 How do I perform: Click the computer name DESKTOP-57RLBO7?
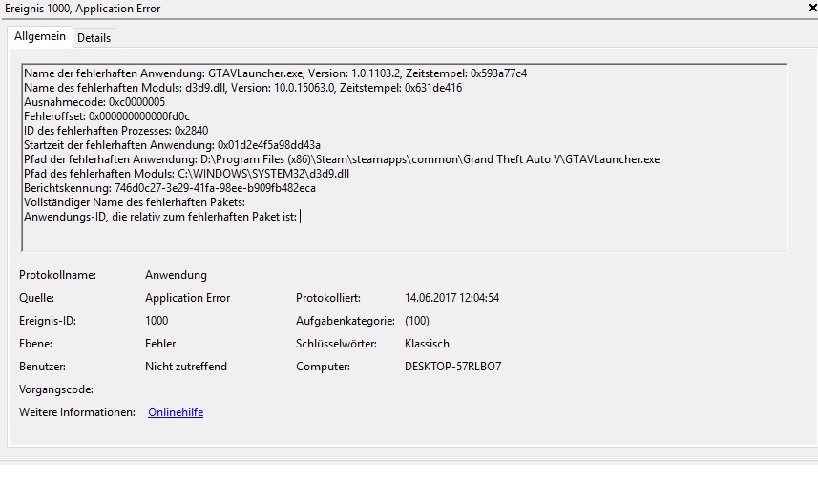tap(452, 367)
